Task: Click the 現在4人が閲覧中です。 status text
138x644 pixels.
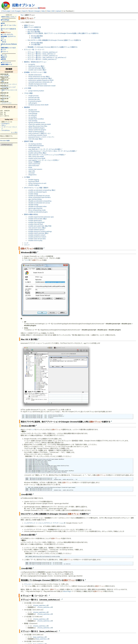Action: point(7,136)
